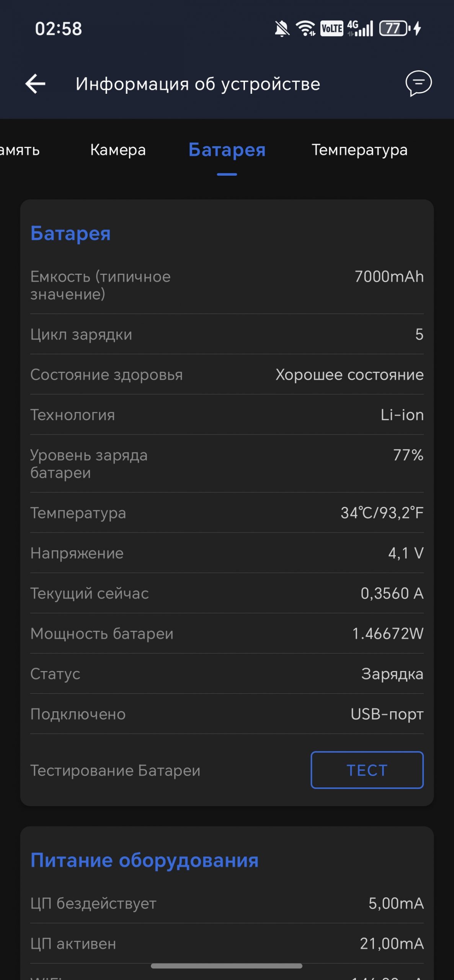
Task: Tap the 7000mAh capacity value
Action: [x=389, y=276]
